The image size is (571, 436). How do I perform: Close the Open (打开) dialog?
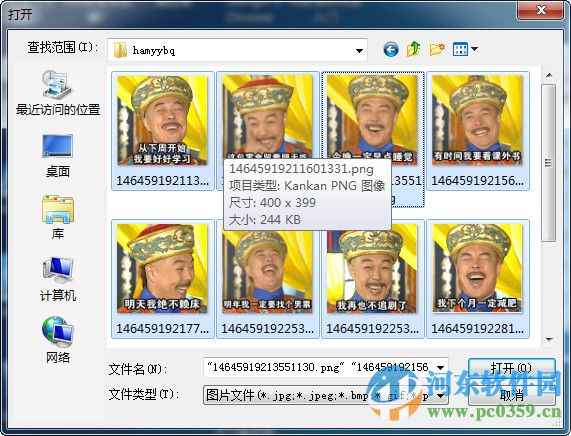coord(541,10)
